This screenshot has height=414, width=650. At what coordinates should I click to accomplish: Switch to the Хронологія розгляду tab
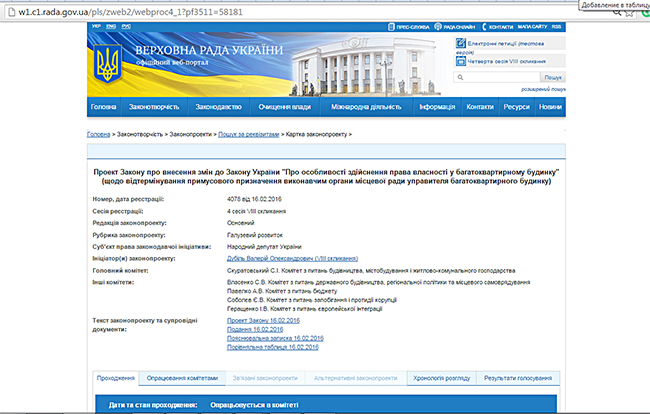click(x=441, y=377)
